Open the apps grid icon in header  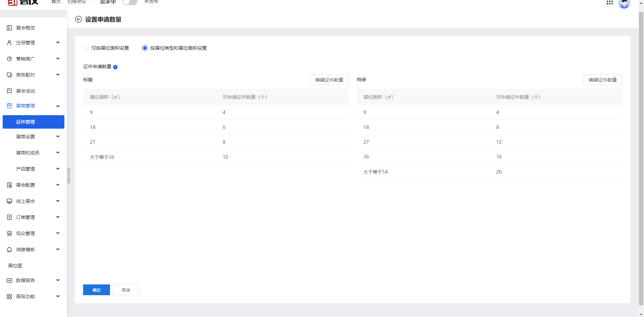(x=609, y=3)
